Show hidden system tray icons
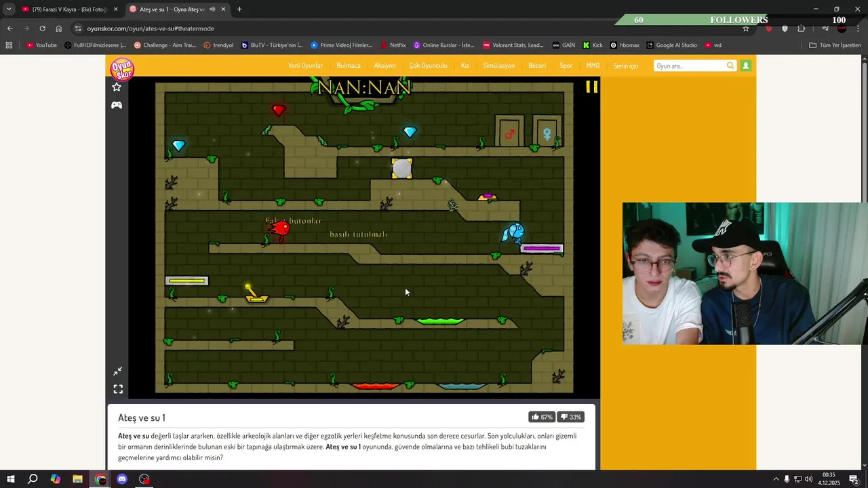Viewport: 868px width, 488px height. 776,479
